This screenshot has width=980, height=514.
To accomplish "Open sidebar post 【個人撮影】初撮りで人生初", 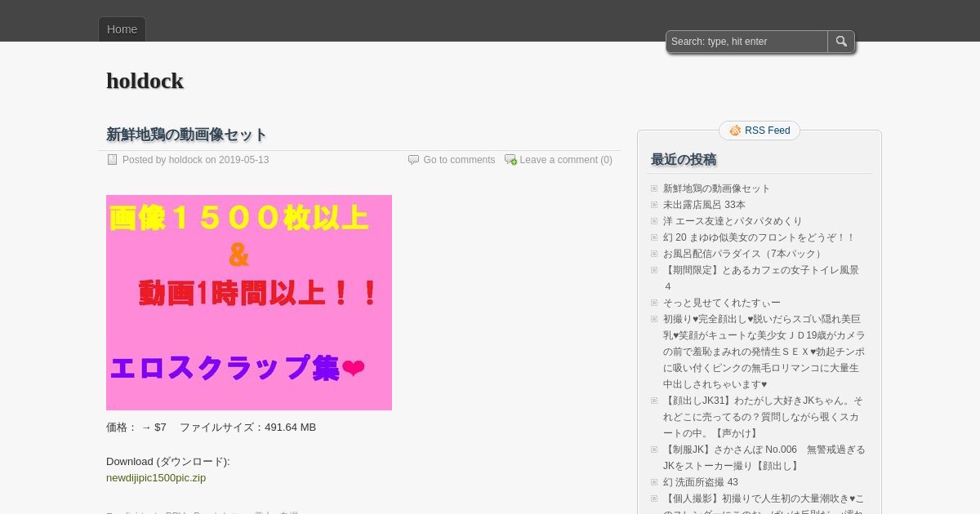I will pyautogui.click(x=763, y=503).
